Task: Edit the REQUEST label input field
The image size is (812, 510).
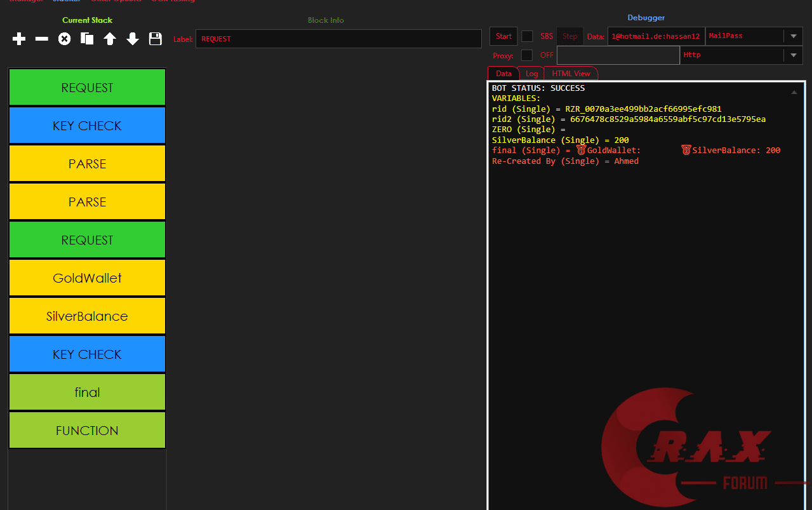Action: (x=338, y=39)
